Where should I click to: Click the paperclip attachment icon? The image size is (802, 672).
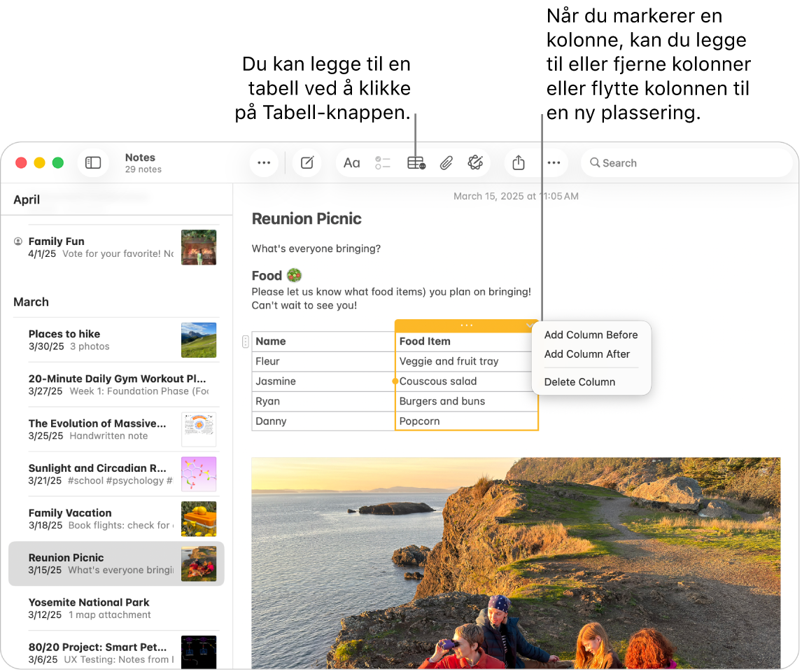tap(446, 163)
